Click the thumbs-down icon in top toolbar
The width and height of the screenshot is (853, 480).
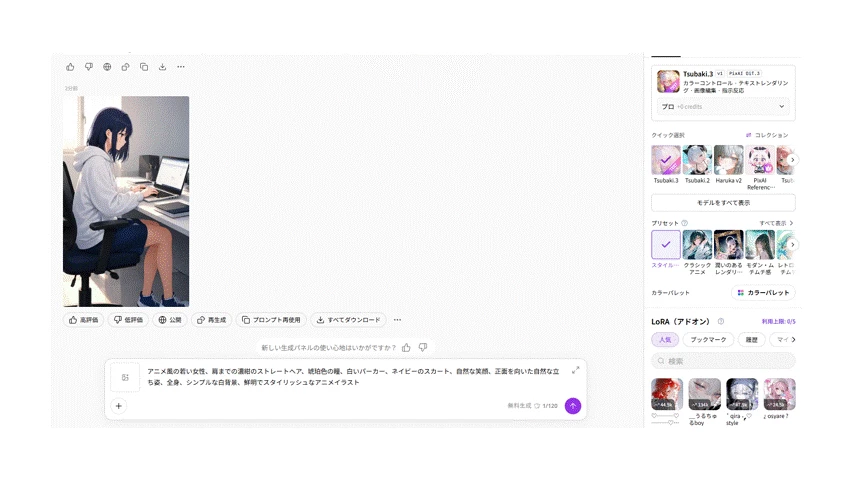(x=89, y=67)
